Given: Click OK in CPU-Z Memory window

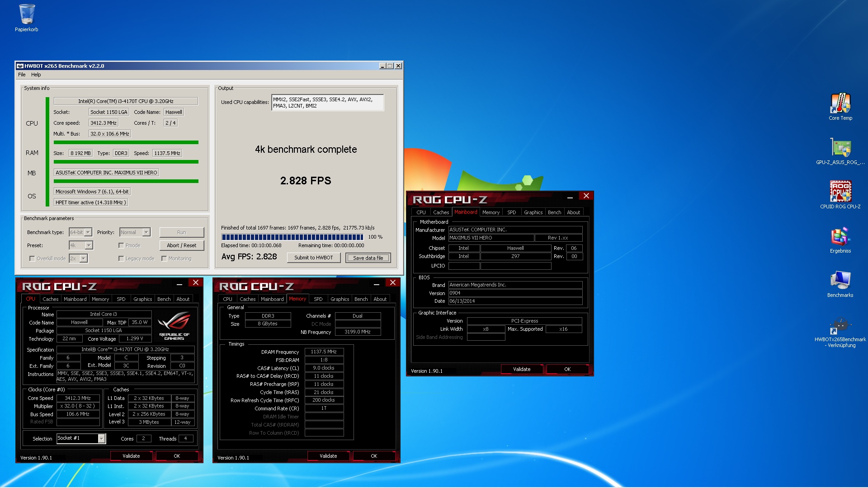Looking at the screenshot, I should [x=374, y=456].
